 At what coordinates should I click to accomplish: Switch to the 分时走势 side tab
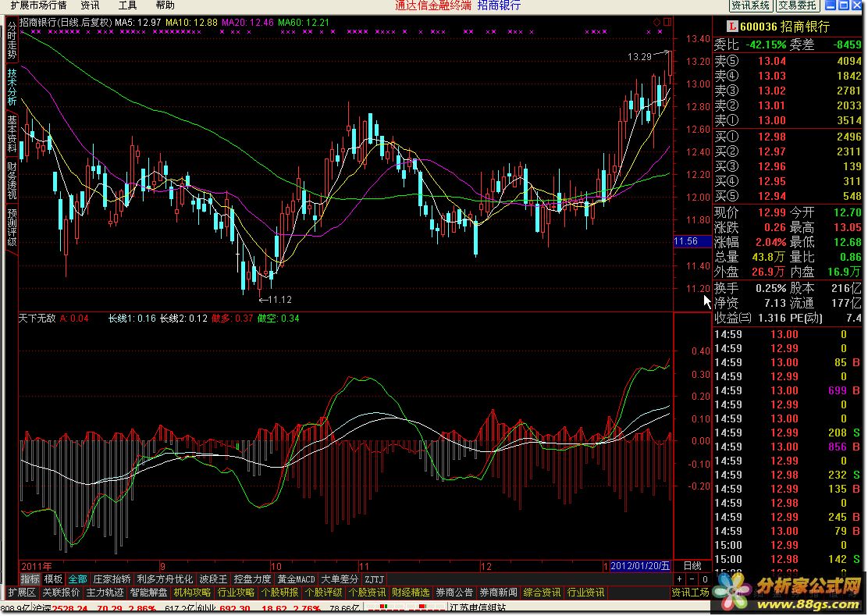pos(12,41)
